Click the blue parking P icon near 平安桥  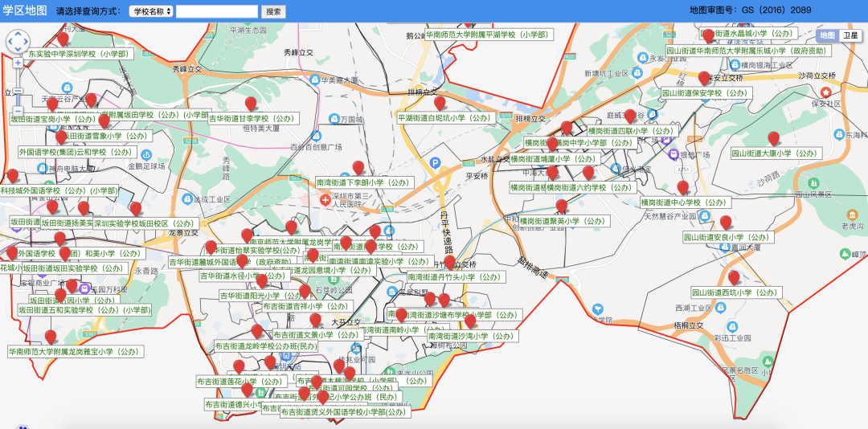[436, 163]
